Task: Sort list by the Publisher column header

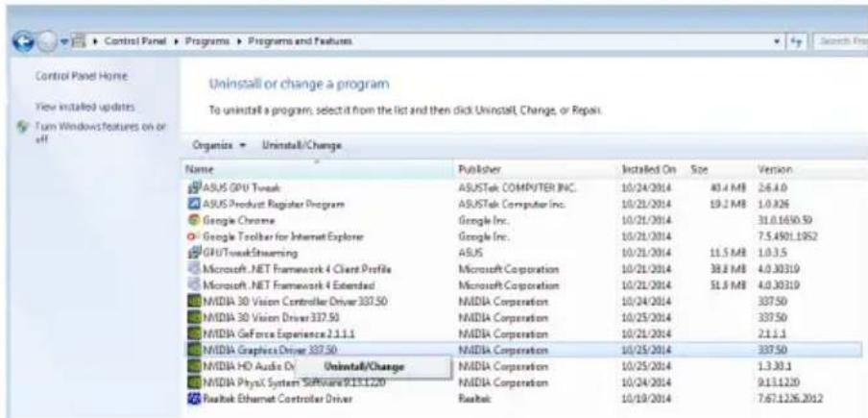Action: (x=536, y=169)
